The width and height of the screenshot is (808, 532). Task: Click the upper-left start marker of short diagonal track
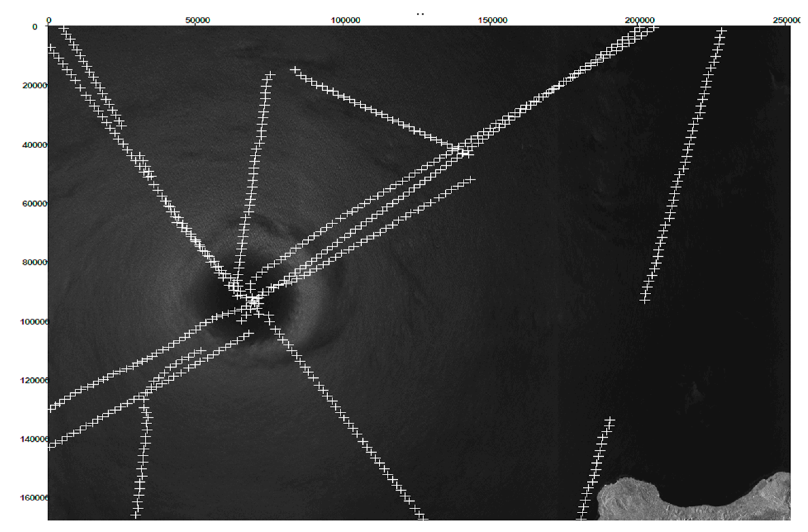point(295,70)
